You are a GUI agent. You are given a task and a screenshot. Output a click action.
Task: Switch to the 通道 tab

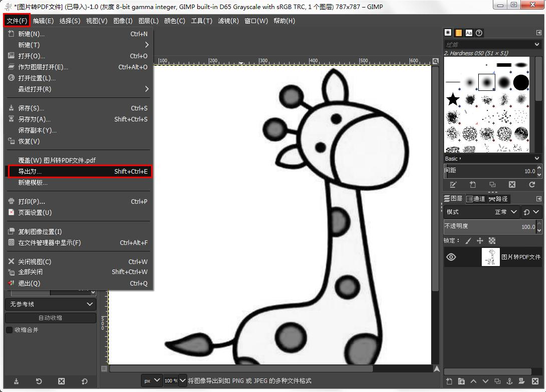476,199
